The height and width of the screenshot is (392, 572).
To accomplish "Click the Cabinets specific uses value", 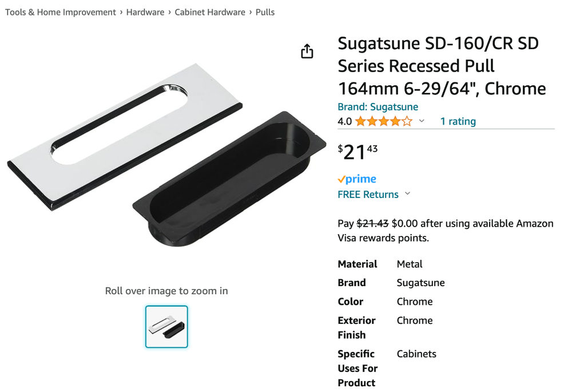I will (416, 354).
